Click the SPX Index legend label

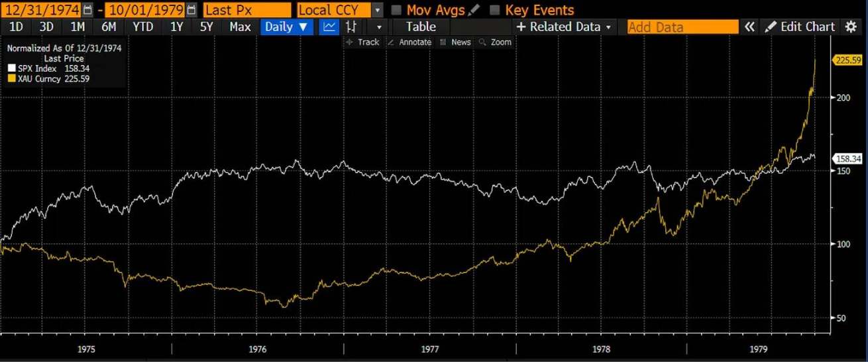(38, 68)
